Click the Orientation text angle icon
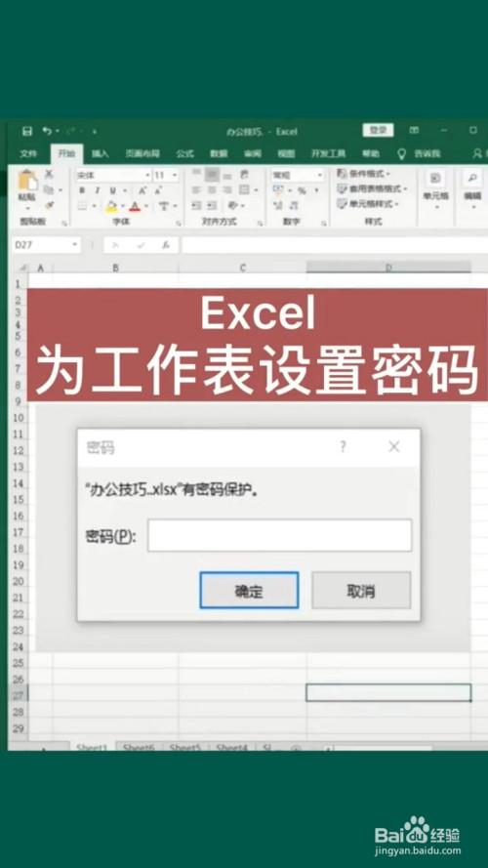This screenshot has width=488, height=868. click(x=233, y=205)
